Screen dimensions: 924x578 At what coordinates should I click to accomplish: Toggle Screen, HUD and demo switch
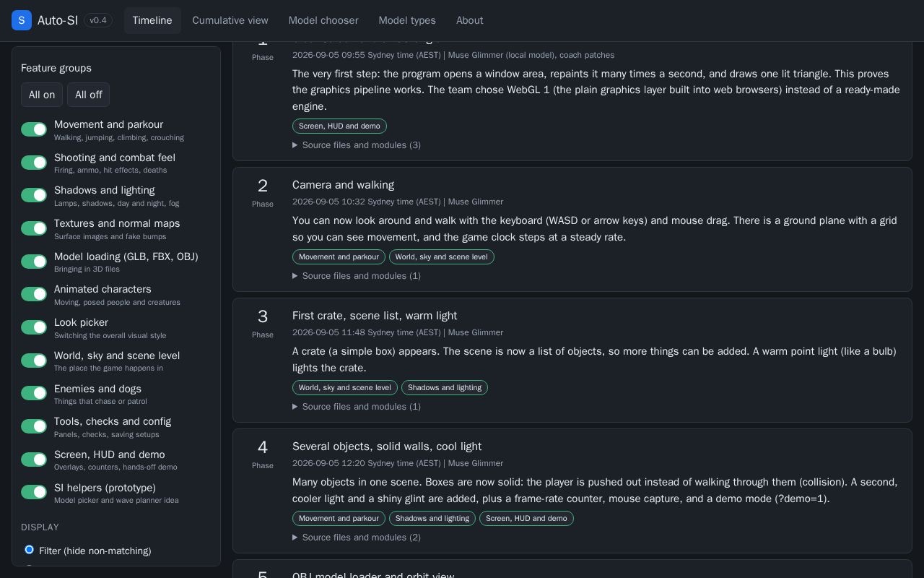tap(34, 460)
